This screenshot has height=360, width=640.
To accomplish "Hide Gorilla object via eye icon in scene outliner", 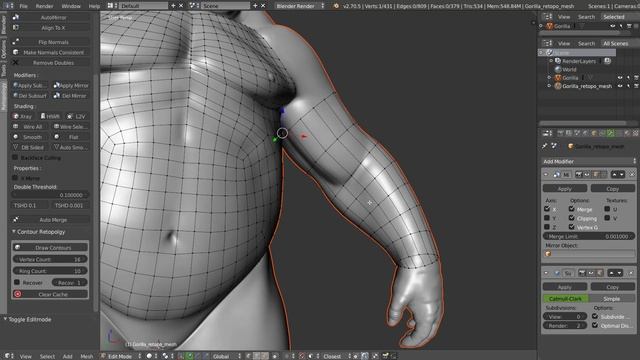I will click(620, 78).
